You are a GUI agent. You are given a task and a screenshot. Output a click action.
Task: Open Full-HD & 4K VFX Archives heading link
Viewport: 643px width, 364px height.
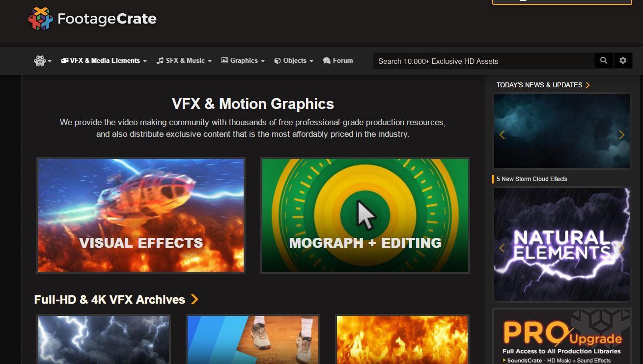(x=110, y=299)
